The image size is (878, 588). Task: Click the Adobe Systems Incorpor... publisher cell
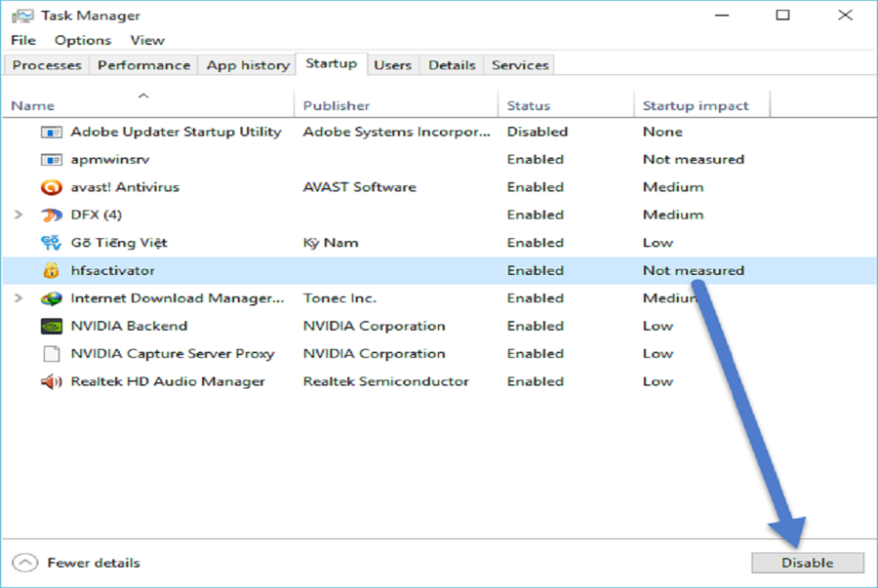point(396,132)
